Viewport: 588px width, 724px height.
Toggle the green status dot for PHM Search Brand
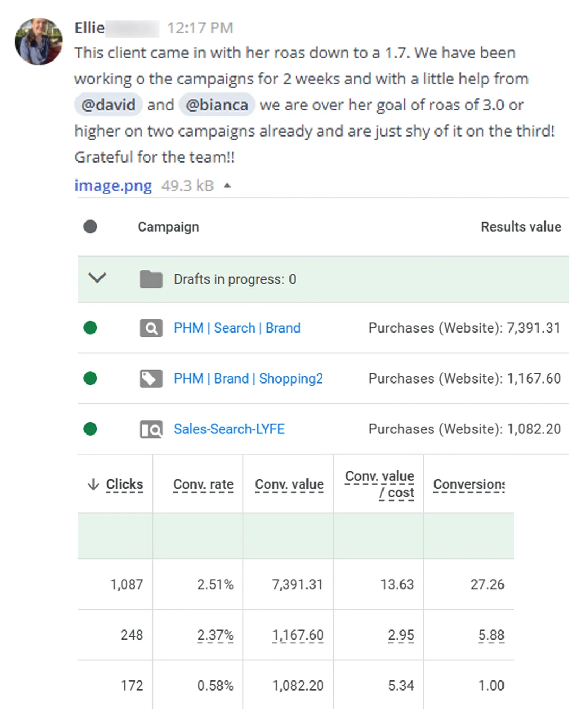(90, 328)
